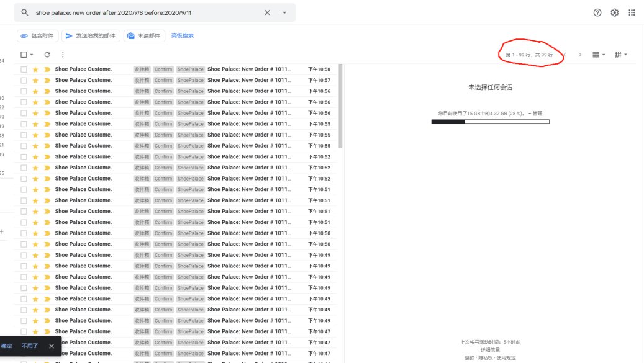The height and width of the screenshot is (363, 644).
Task: Click the 未选择任何会话 message
Action: click(x=490, y=87)
